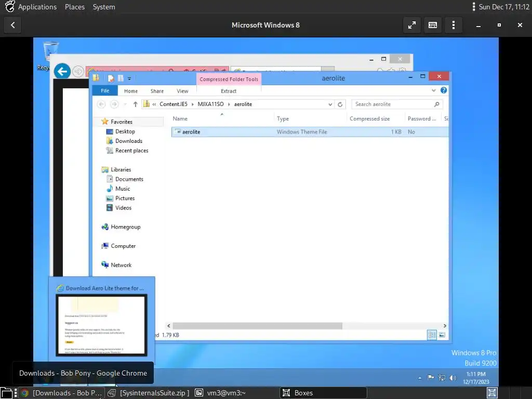Viewport: 532px width, 399px height.
Task: Open network tray icon
Action: (442, 378)
